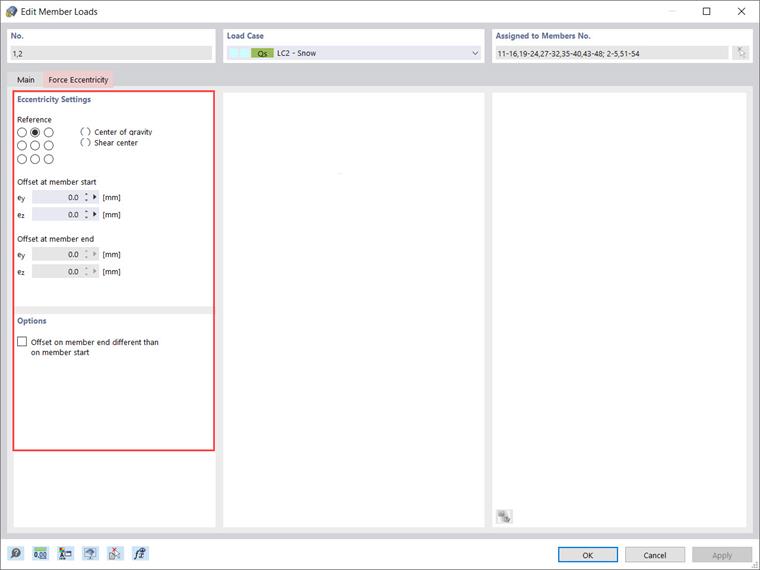
Task: Select the center reference point radio
Action: click(x=35, y=145)
